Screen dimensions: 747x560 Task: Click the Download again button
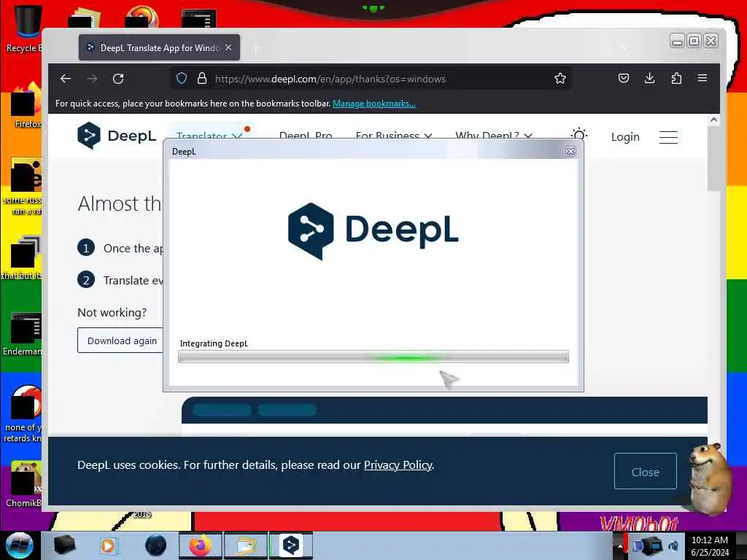(x=120, y=341)
